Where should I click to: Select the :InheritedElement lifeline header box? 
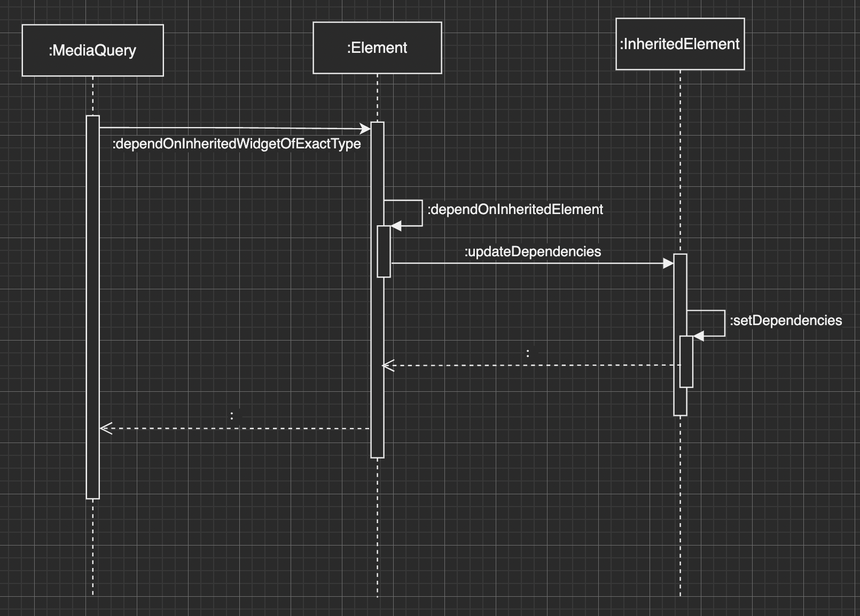click(680, 44)
